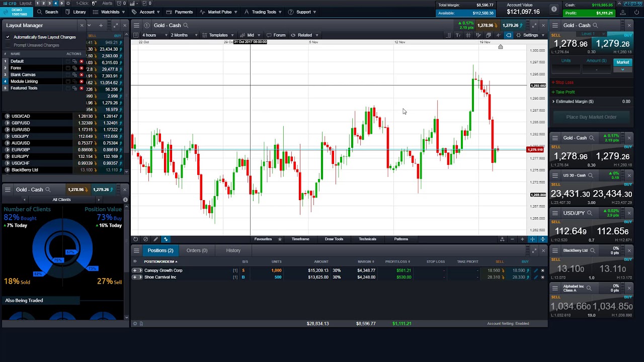
Task: Open the Forum button
Action: (276, 35)
